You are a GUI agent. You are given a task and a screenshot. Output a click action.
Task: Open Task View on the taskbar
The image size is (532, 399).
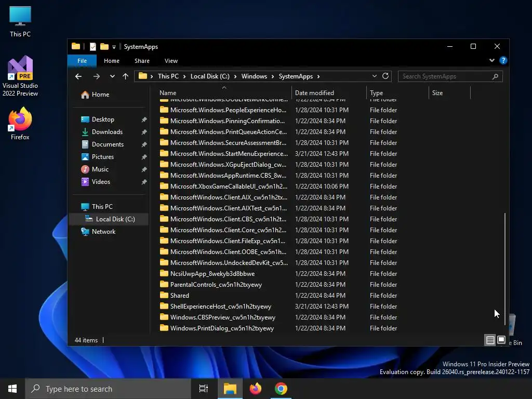coord(204,389)
